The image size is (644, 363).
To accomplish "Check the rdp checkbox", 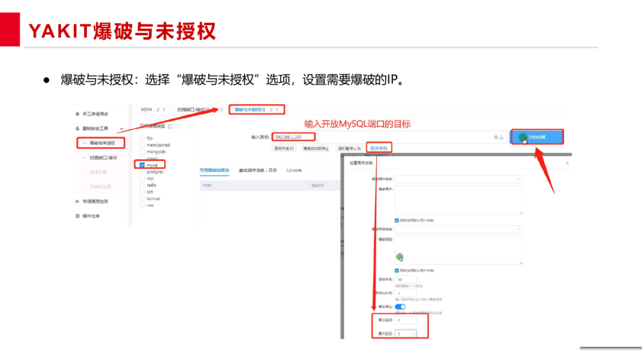I will click(142, 179).
